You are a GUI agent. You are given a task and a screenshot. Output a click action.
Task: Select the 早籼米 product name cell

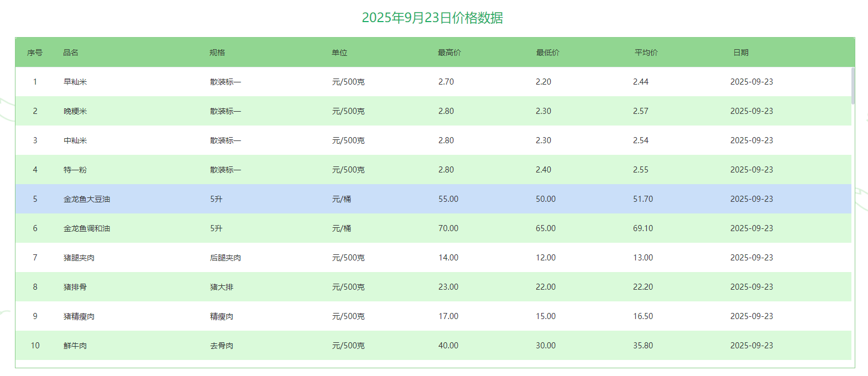75,82
